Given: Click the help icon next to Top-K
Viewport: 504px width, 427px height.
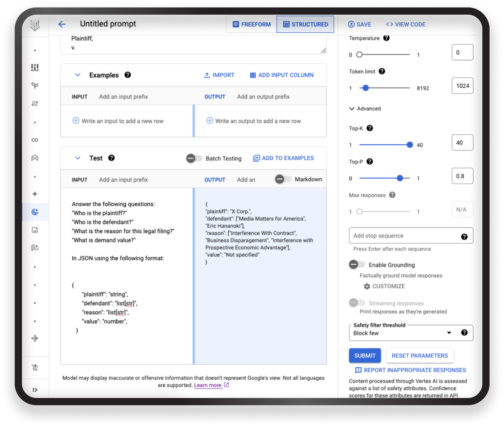Looking at the screenshot, I should coord(370,128).
